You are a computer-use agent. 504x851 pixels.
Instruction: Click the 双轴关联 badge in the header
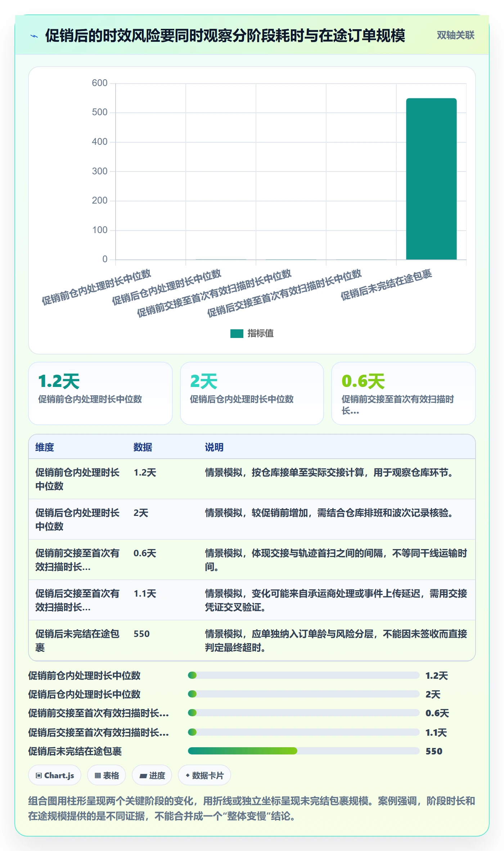(x=455, y=35)
